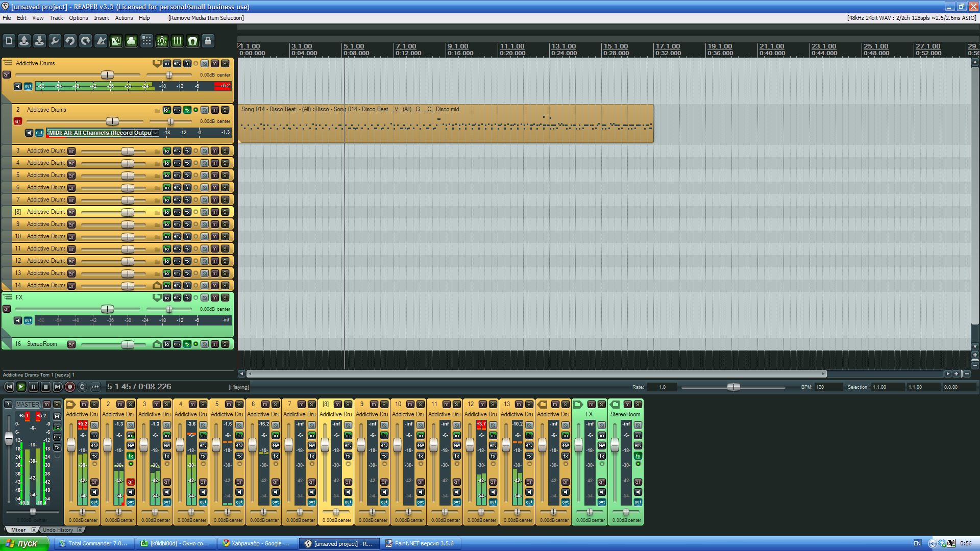Image resolution: width=980 pixels, height=551 pixels.
Task: Open MIDI input dropdown on track 2
Action: [x=156, y=133]
